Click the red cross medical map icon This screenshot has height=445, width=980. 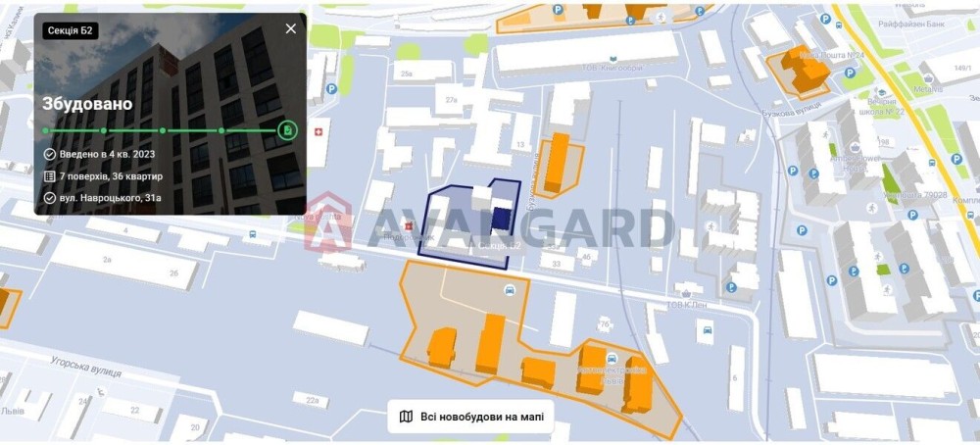(320, 132)
